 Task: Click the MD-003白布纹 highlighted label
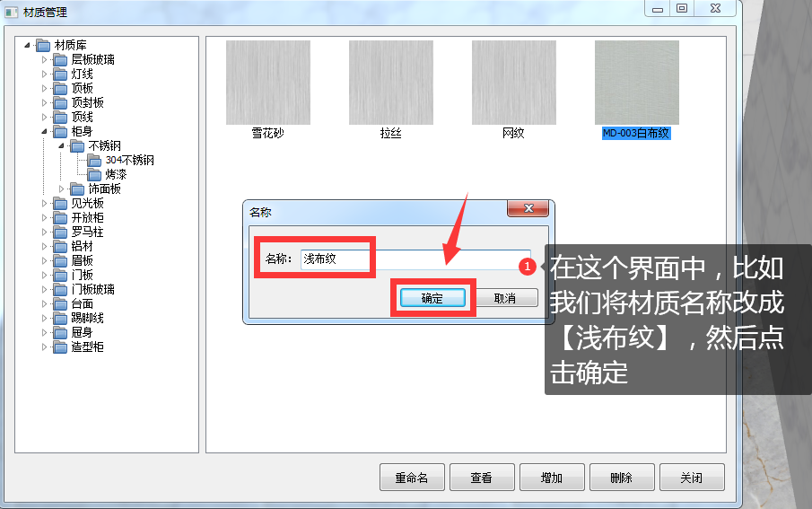[636, 133]
